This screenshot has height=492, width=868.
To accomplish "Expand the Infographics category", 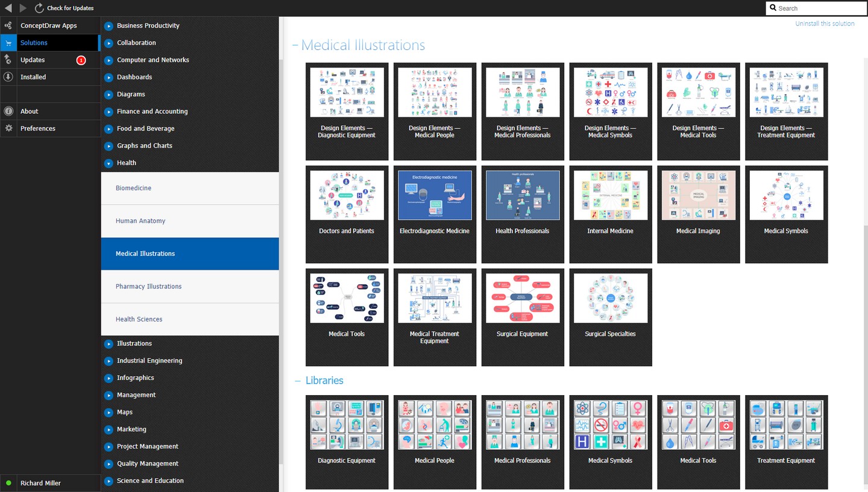I will 108,378.
